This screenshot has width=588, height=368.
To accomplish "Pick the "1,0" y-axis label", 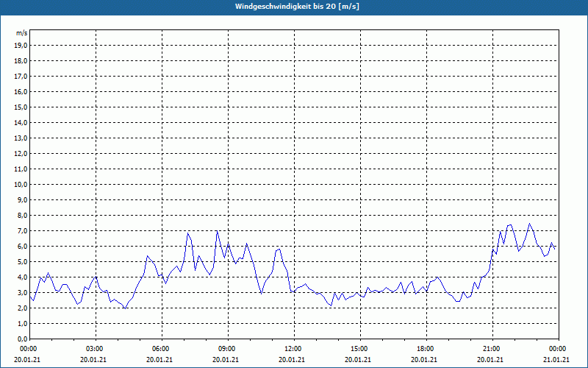I will pos(23,323).
